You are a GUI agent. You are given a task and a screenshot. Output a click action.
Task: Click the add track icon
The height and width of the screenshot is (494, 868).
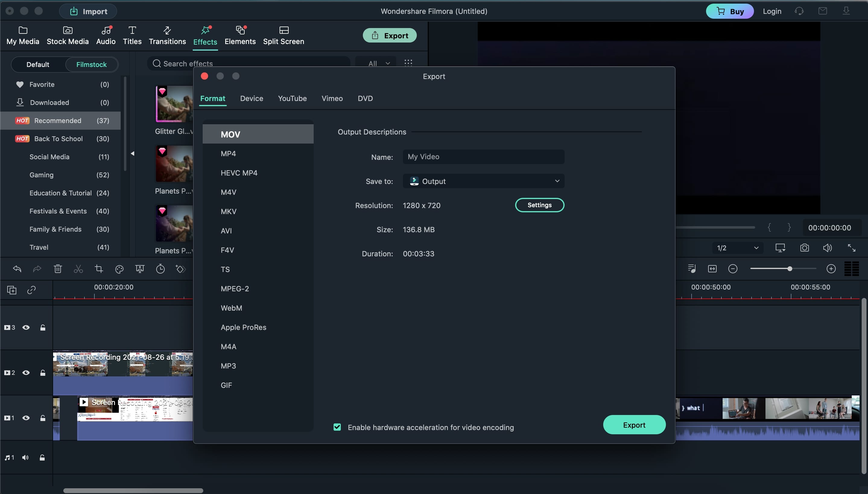11,290
